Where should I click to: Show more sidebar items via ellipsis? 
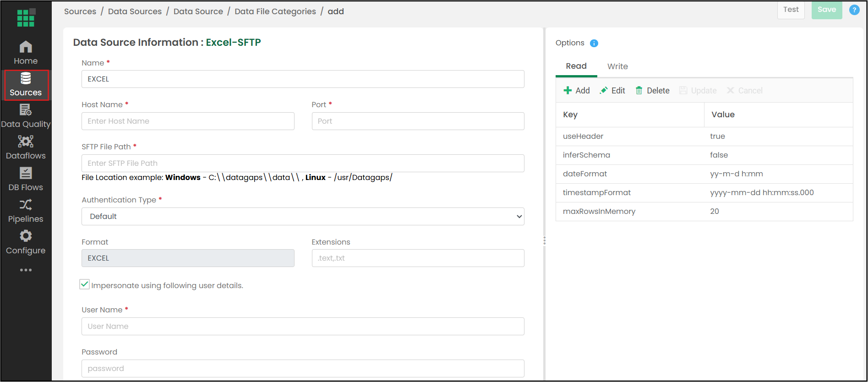[x=26, y=270]
